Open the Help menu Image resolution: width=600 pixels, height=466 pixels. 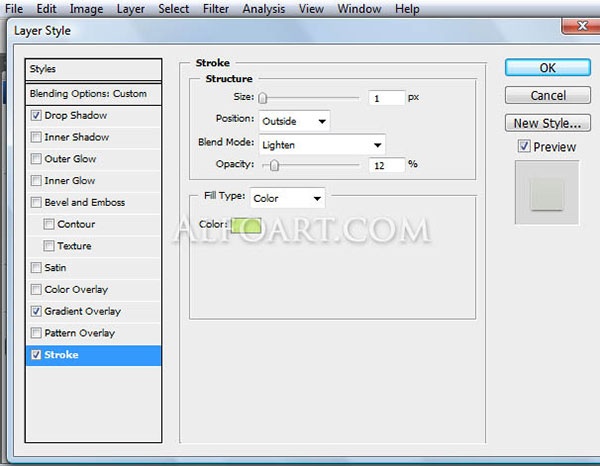coord(407,8)
